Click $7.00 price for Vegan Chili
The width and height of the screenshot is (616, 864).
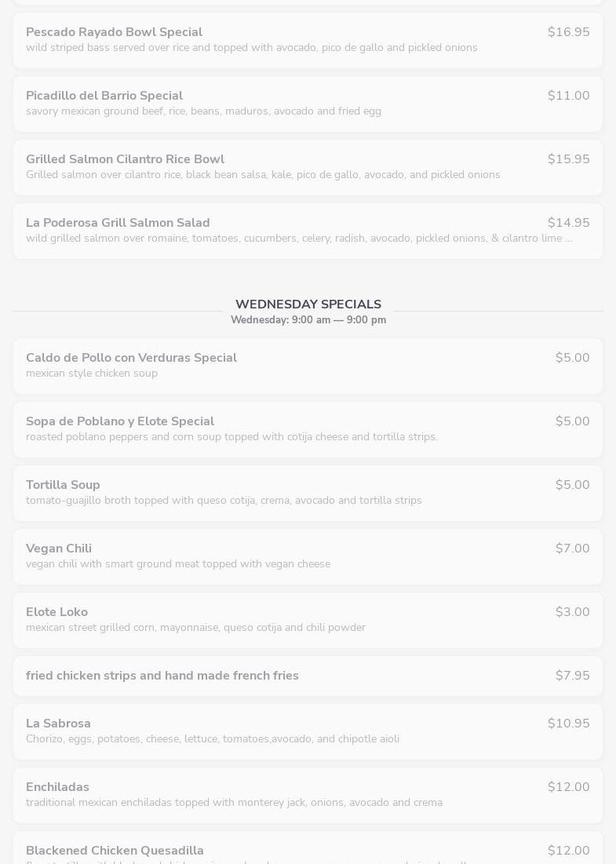572,549
